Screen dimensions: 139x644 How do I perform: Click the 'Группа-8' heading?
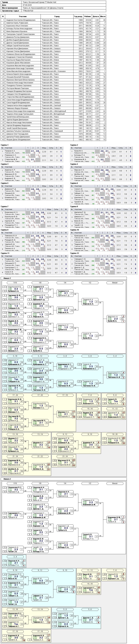(x=74, y=207)
